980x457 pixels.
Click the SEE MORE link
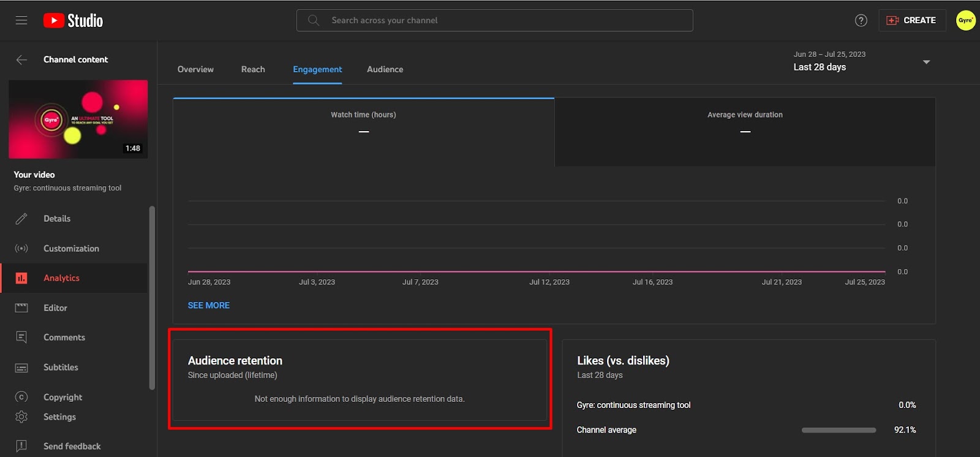[209, 305]
